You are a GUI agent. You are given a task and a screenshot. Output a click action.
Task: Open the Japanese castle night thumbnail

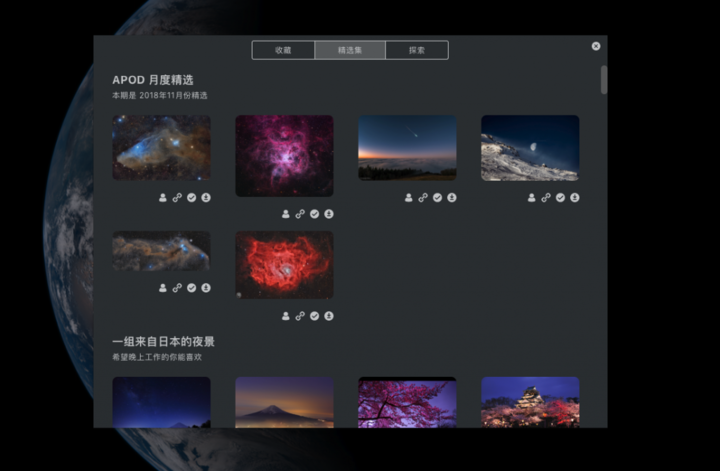pyautogui.click(x=530, y=402)
